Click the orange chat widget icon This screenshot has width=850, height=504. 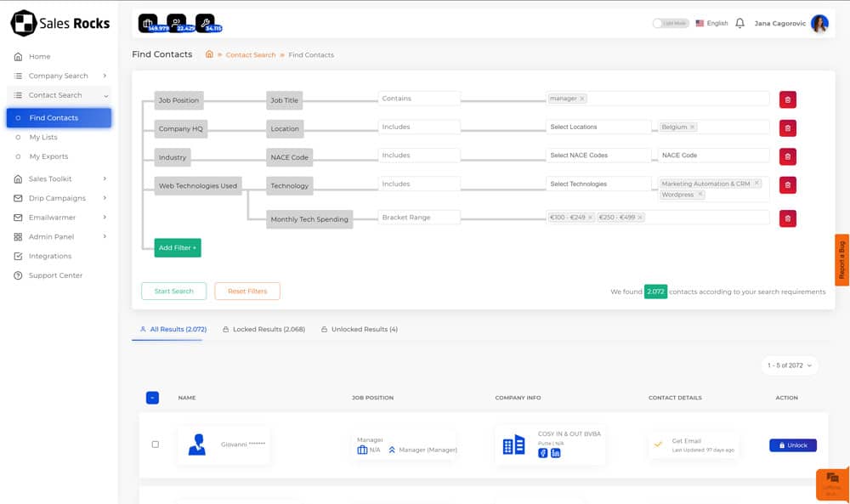(x=832, y=480)
